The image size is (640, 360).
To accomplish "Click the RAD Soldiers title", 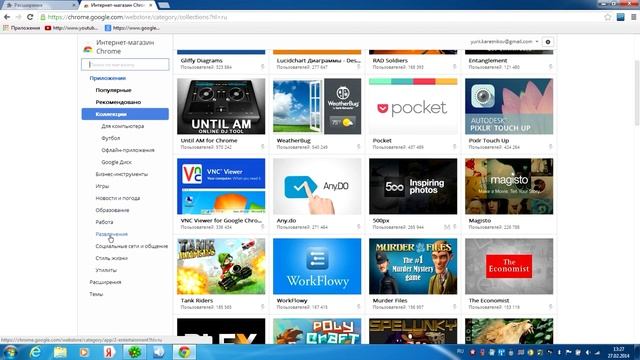I will [390, 60].
